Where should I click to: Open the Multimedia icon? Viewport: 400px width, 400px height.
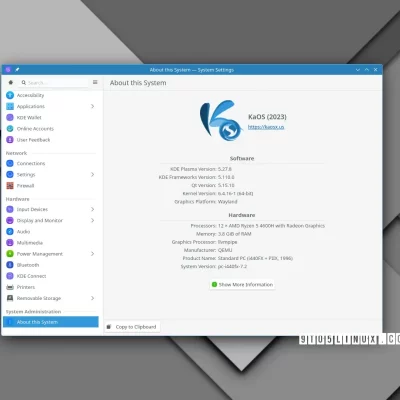pyautogui.click(x=10, y=243)
